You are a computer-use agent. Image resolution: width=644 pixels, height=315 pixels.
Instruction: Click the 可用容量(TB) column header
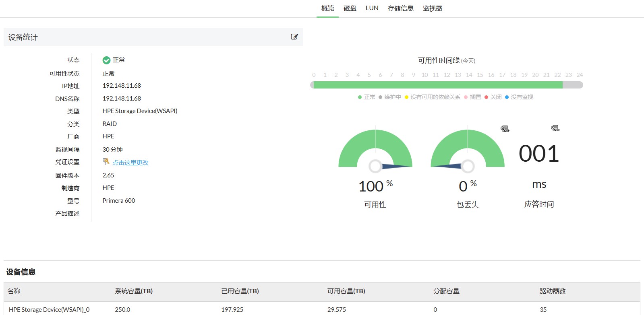pos(346,291)
